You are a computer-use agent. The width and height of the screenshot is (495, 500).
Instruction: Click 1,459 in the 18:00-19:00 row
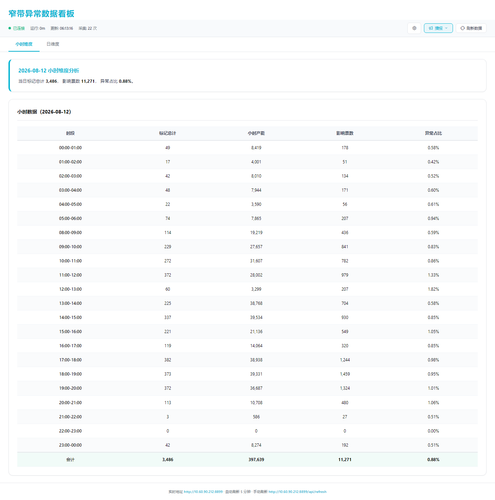point(345,374)
